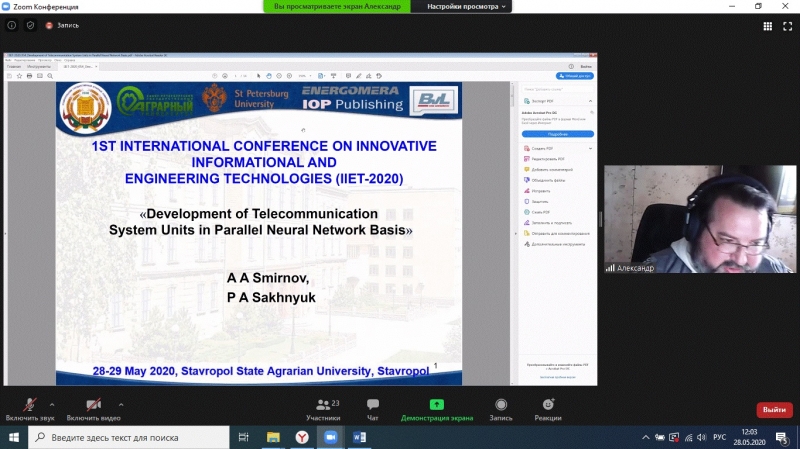Screen dimensions: 800x449
Task: Open Дополнительные инструменты in Acrobat panel
Action: coord(554,244)
